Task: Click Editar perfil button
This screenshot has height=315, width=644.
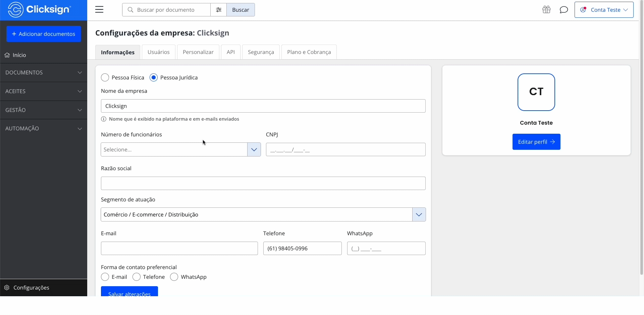Action: pyautogui.click(x=536, y=142)
